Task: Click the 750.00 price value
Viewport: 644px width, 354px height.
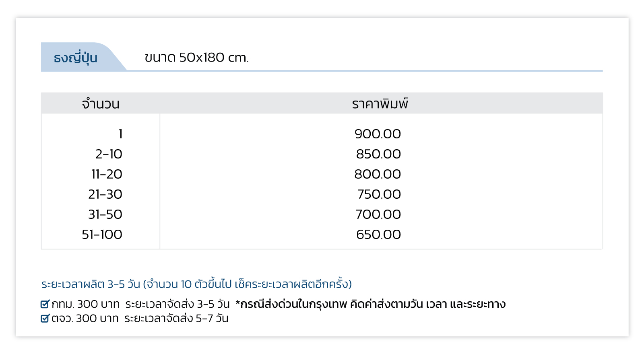Action: pyautogui.click(x=379, y=194)
